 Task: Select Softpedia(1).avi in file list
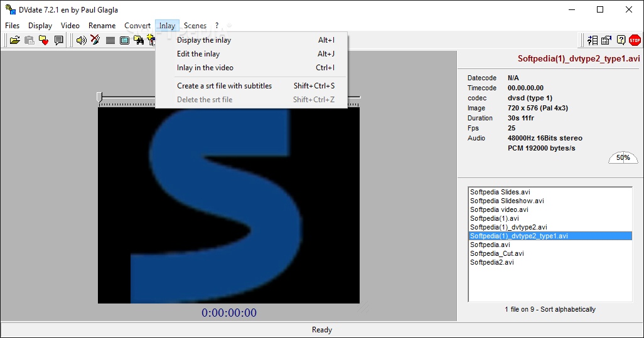550,218
